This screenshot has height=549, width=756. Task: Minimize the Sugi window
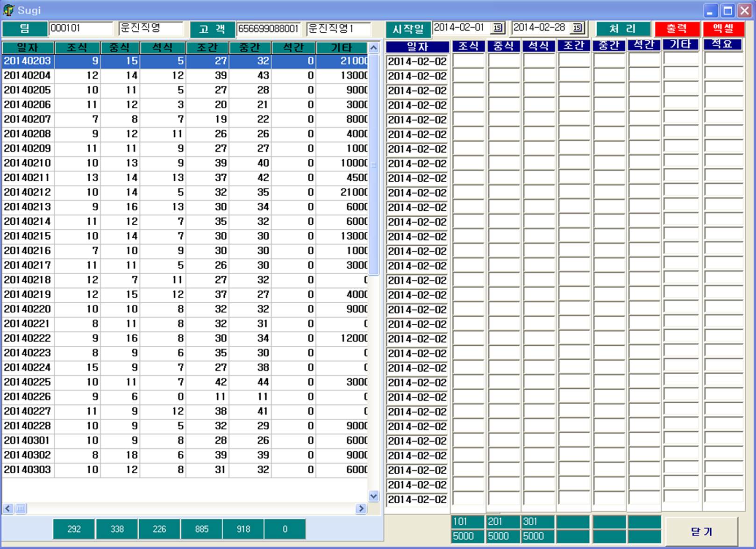(710, 10)
